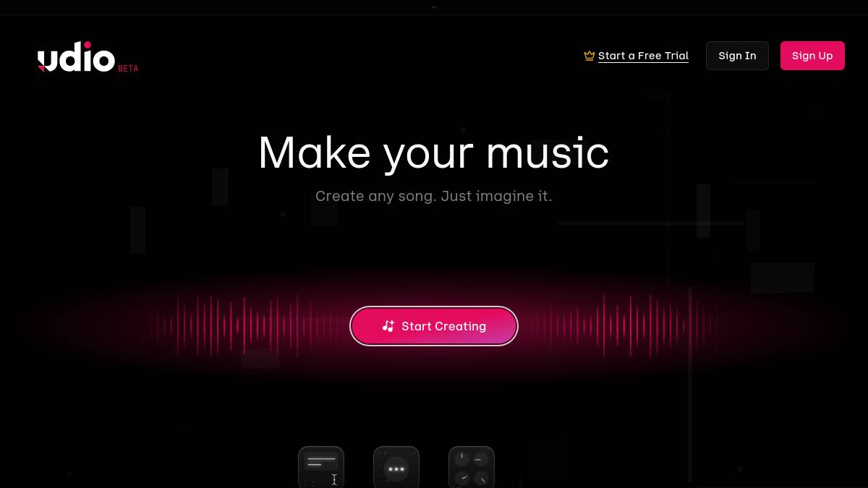Click the gray rectangle above the right waveform
The width and height of the screenshot is (868, 488).
tap(783, 278)
